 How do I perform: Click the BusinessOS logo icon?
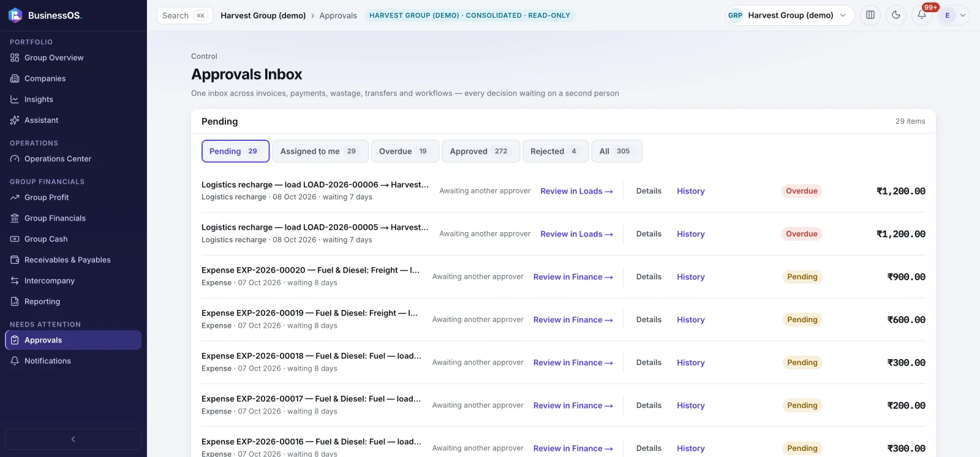coord(15,15)
